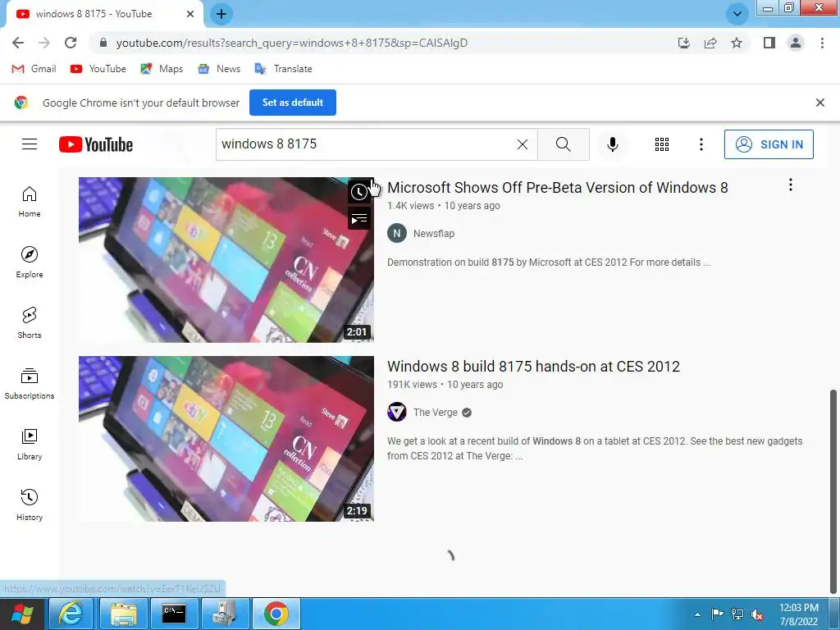Image resolution: width=840 pixels, height=630 pixels.
Task: Launch Internet Explorer from taskbar
Action: tap(71, 614)
